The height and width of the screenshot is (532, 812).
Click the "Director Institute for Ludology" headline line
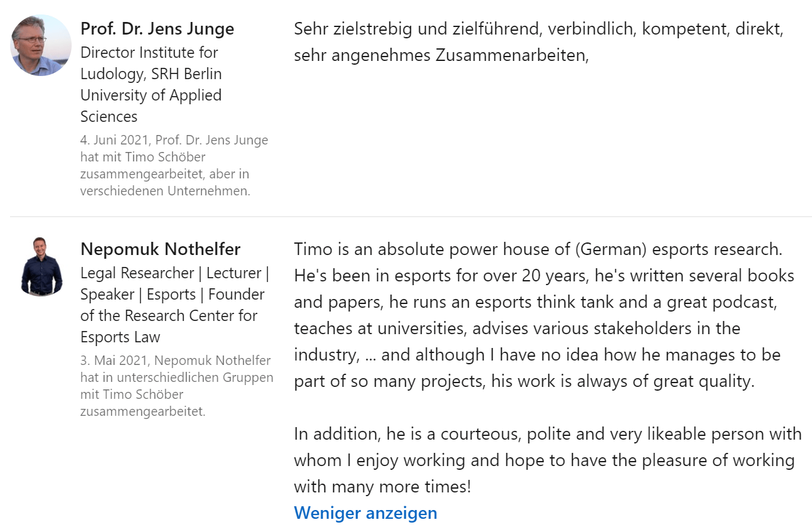[x=149, y=53]
